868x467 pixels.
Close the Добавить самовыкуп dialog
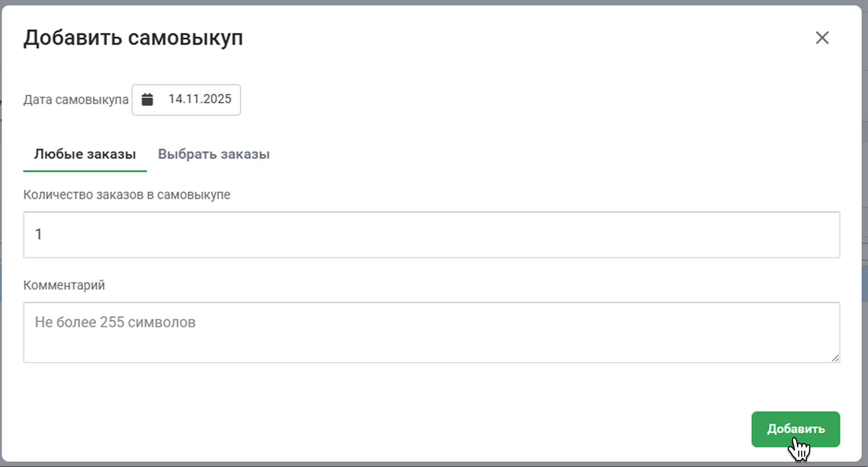(x=822, y=38)
